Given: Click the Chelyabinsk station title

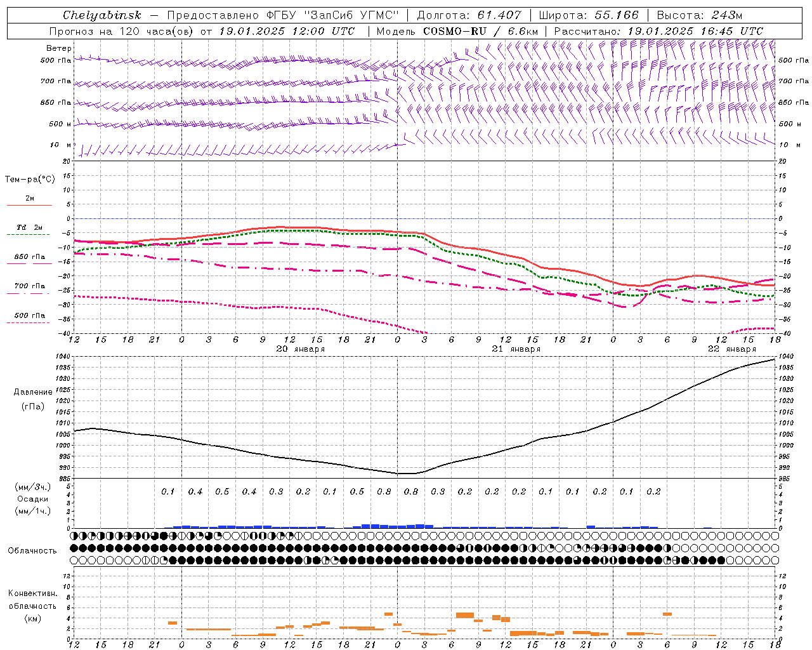Looking at the screenshot, I should coord(102,15).
